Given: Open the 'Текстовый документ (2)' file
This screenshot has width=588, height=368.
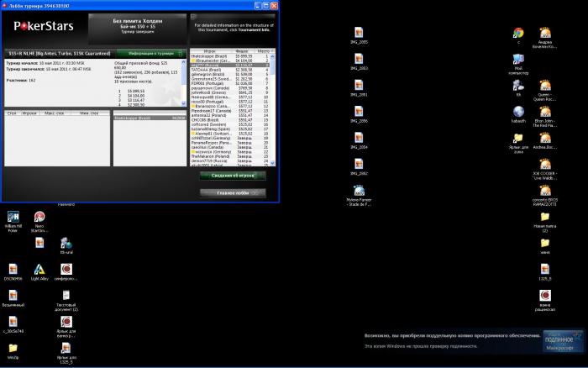Looking at the screenshot, I should pyautogui.click(x=66, y=296).
